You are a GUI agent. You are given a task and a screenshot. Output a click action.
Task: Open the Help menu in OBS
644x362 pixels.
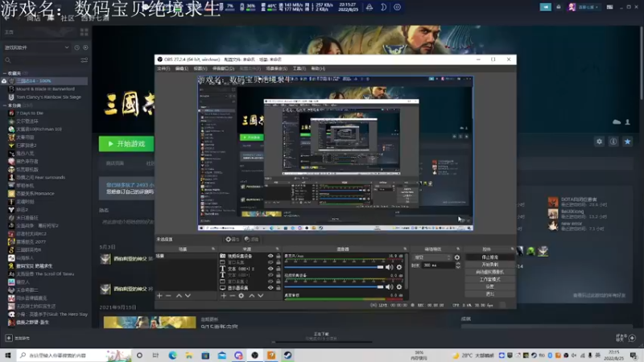[318, 68]
